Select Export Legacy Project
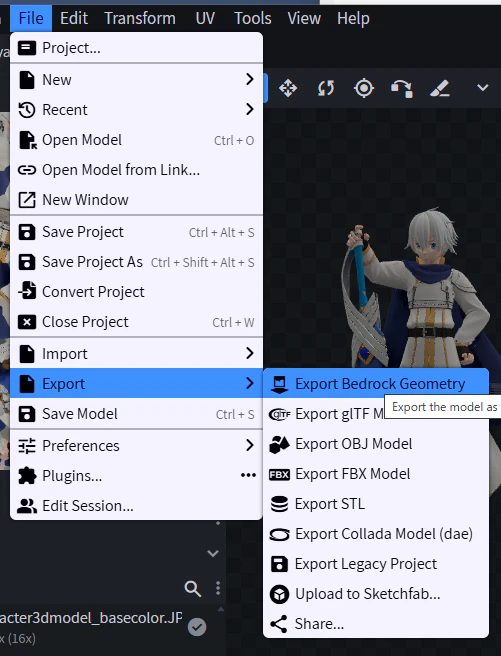501x656 pixels. (376, 564)
